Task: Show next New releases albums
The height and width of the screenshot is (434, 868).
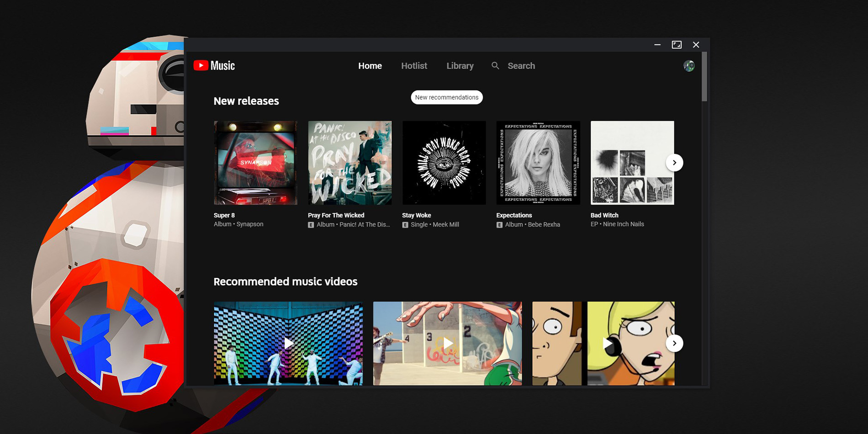Action: pyautogui.click(x=674, y=163)
